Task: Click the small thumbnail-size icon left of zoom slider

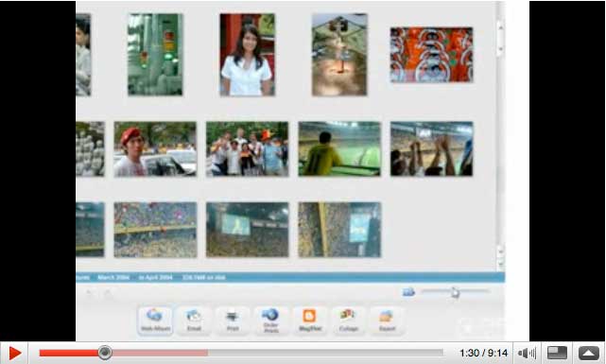Action: 408,292
